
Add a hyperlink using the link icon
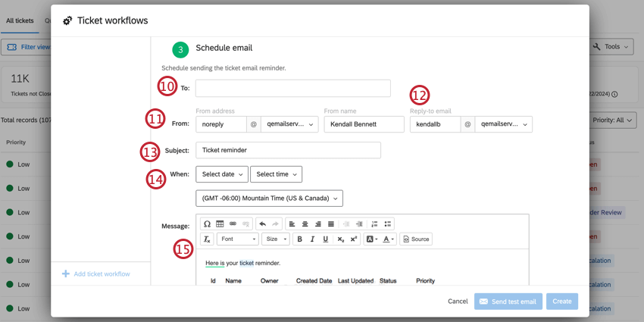coord(233,224)
